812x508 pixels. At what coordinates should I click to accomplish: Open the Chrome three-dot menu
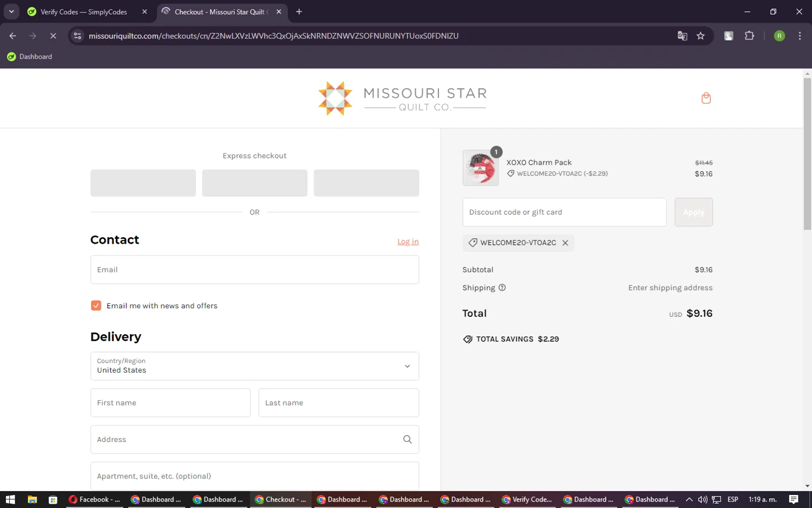800,36
